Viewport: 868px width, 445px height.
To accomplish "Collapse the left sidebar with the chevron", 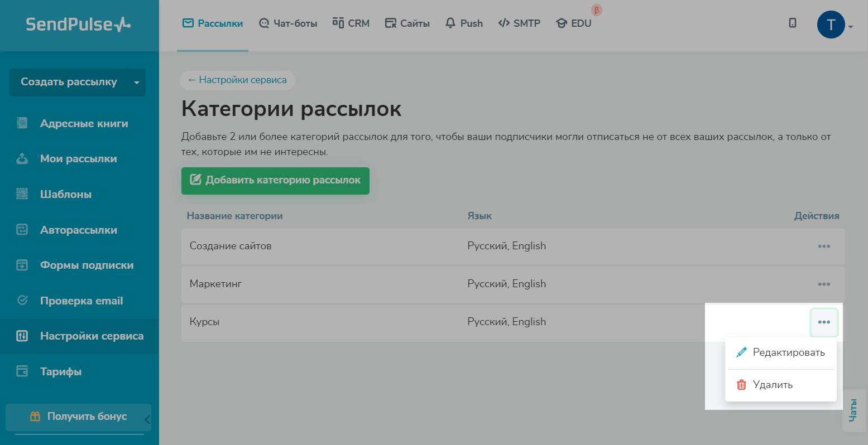I will click(x=147, y=419).
